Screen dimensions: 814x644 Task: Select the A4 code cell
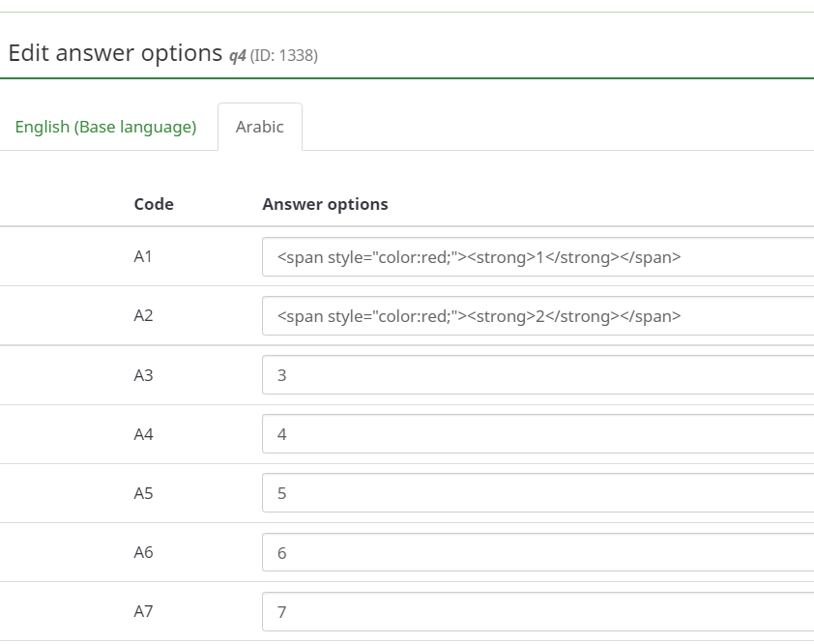(143, 434)
